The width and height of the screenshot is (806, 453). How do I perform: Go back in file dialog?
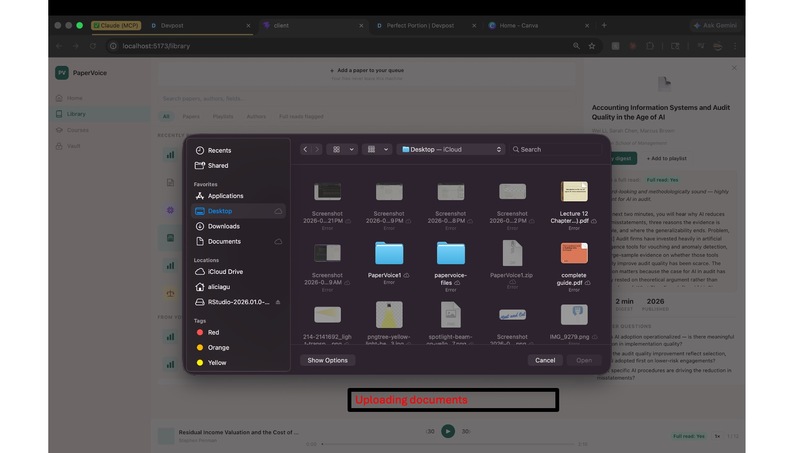(305, 149)
